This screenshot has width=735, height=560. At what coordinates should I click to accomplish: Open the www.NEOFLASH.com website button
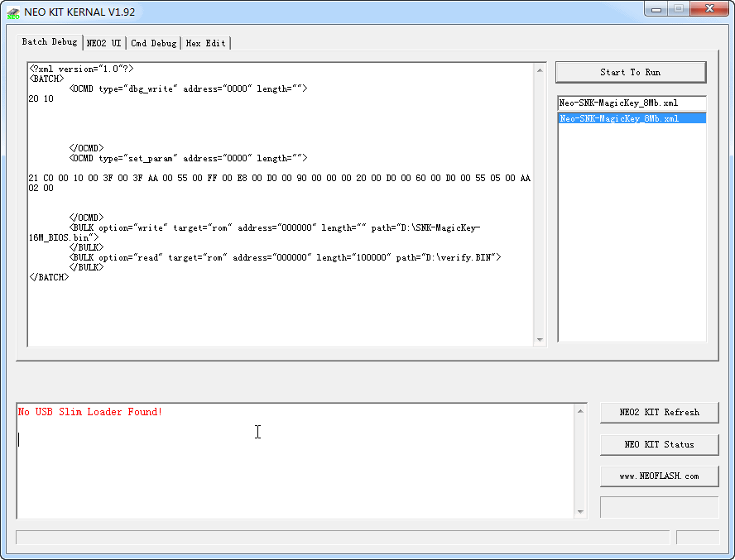[x=659, y=476]
